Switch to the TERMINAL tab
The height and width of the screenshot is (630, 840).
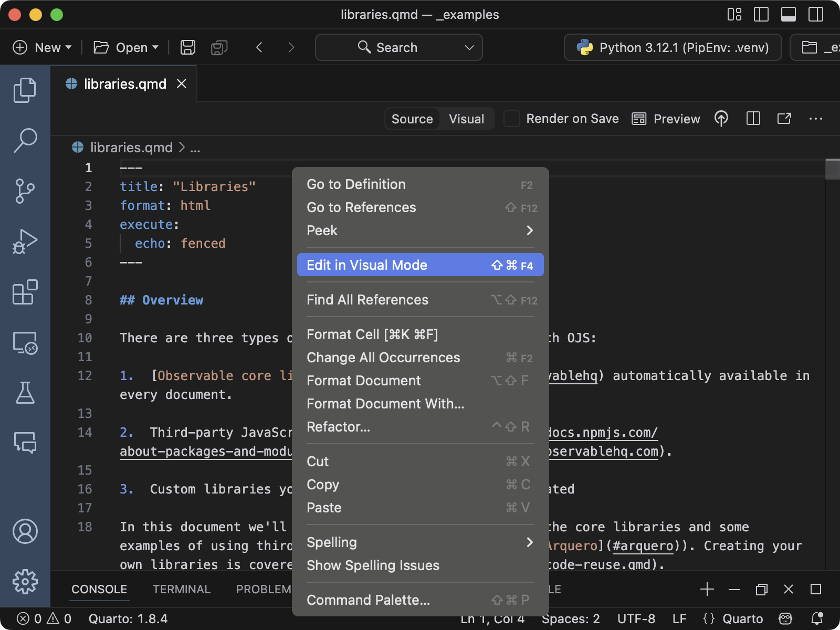point(181,589)
